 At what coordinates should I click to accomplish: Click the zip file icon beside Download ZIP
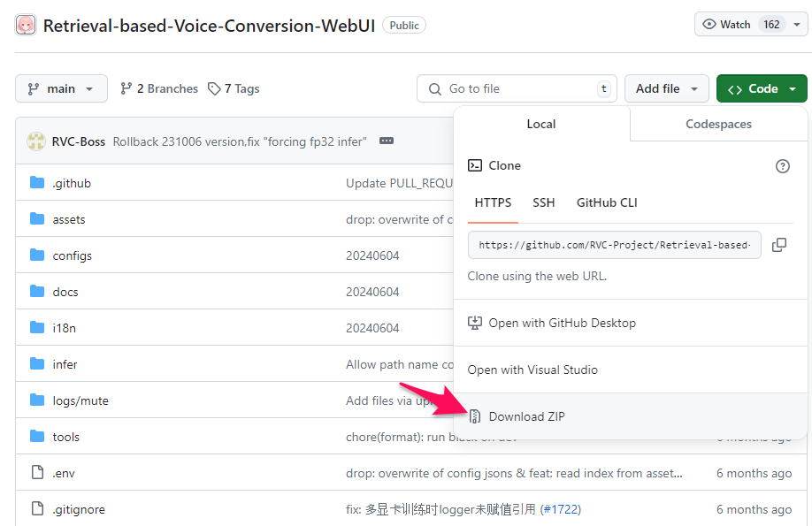tap(475, 416)
